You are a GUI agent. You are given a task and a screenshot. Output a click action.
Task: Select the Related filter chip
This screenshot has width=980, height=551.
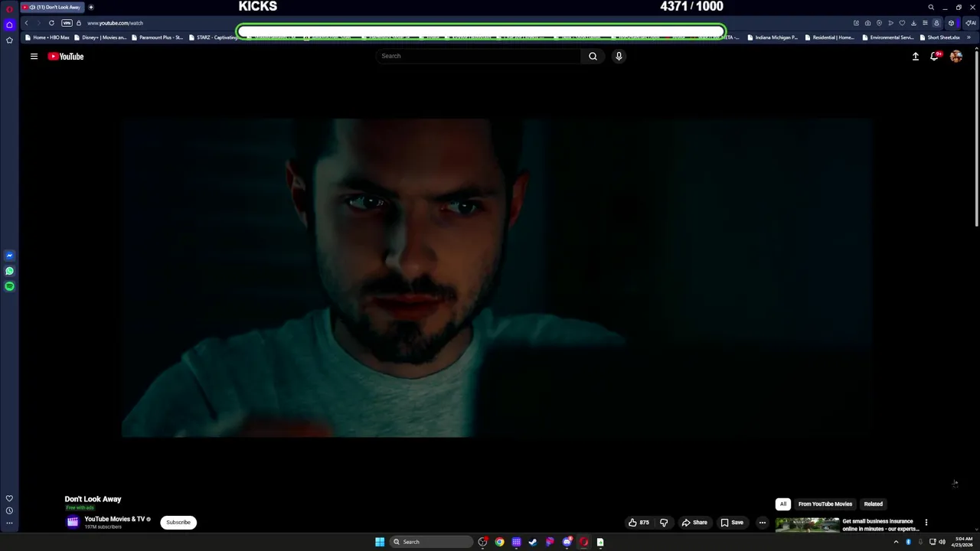[873, 504]
